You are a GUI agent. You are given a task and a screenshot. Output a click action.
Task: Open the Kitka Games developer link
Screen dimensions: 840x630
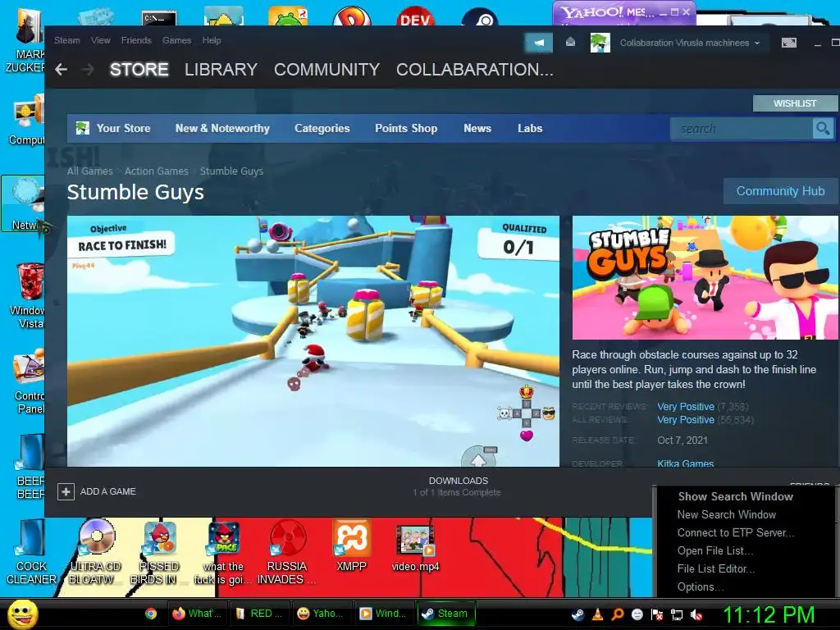tap(685, 463)
